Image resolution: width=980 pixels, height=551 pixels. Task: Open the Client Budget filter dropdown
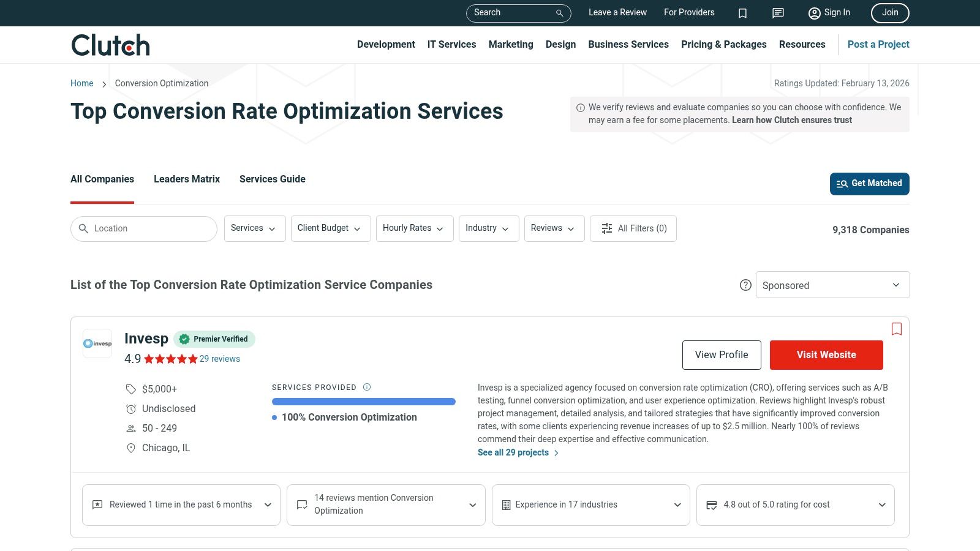coord(331,228)
